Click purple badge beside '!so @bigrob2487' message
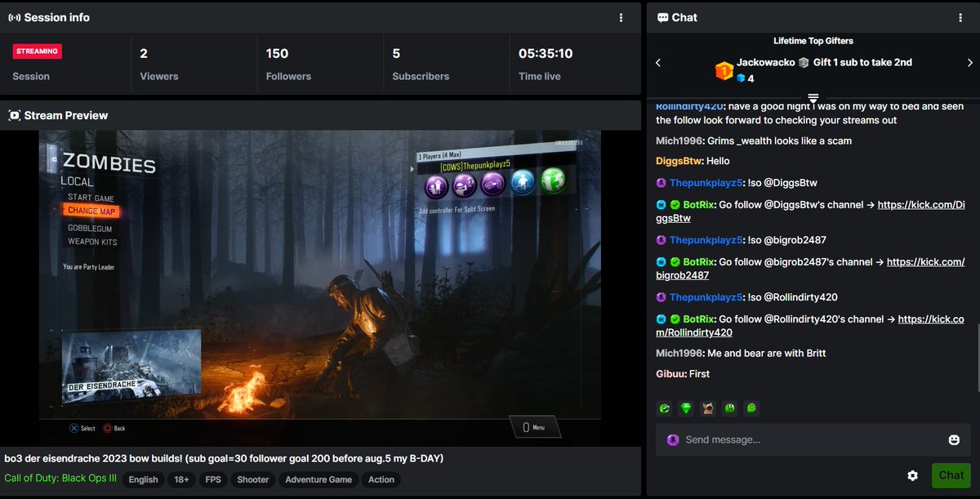980x499 pixels. [x=661, y=240]
